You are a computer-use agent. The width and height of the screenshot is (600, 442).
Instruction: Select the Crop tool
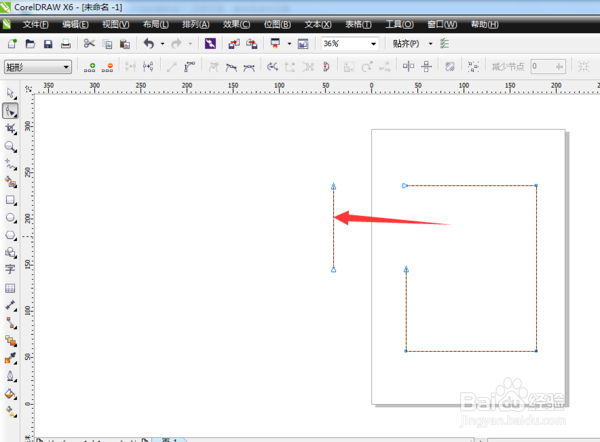tap(11, 129)
